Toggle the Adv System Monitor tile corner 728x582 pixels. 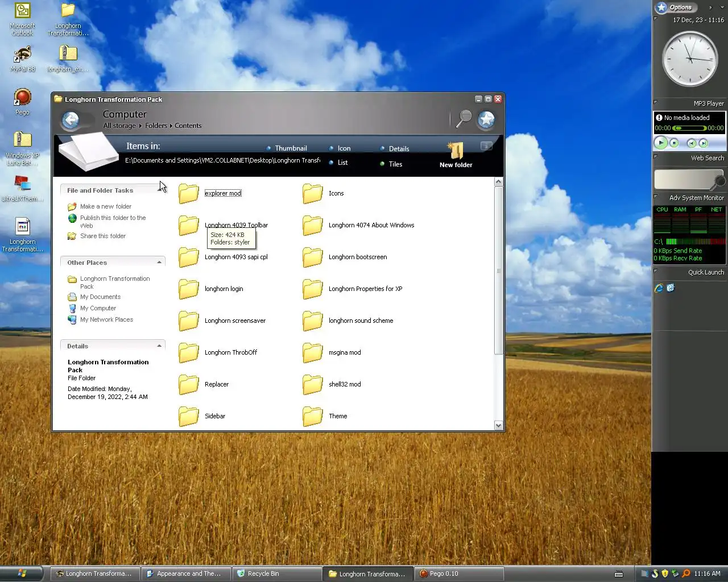[x=655, y=196]
